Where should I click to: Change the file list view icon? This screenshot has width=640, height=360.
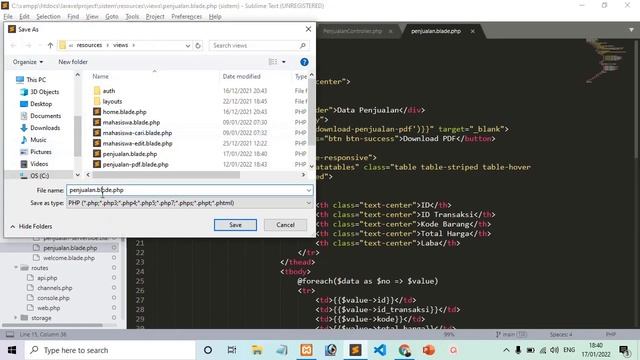[273, 62]
